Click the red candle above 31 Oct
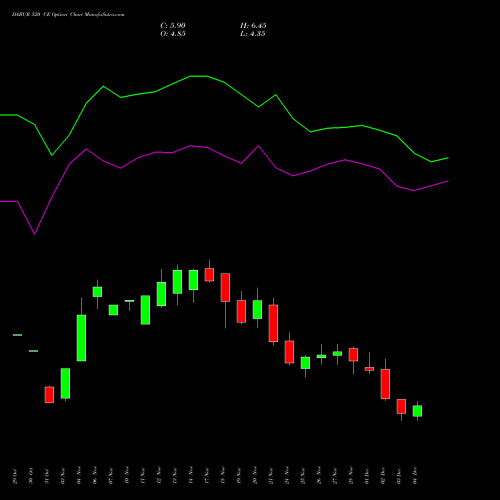 49,395
